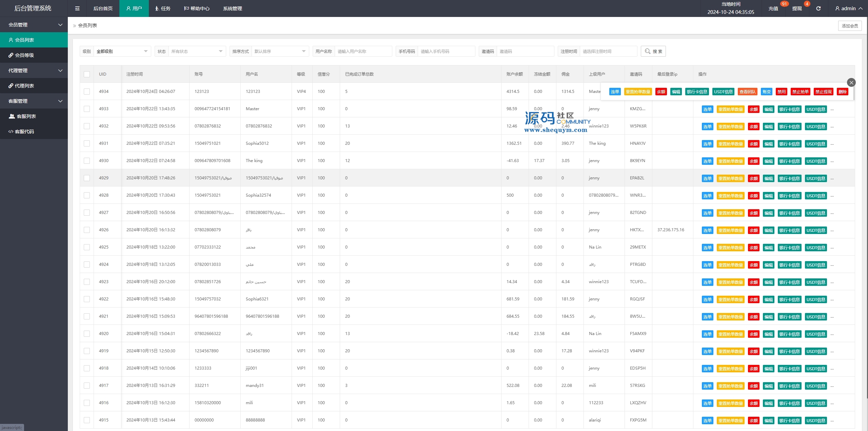The height and width of the screenshot is (431, 868).
Task: Check the row checkbox for UID 4933
Action: tap(87, 109)
